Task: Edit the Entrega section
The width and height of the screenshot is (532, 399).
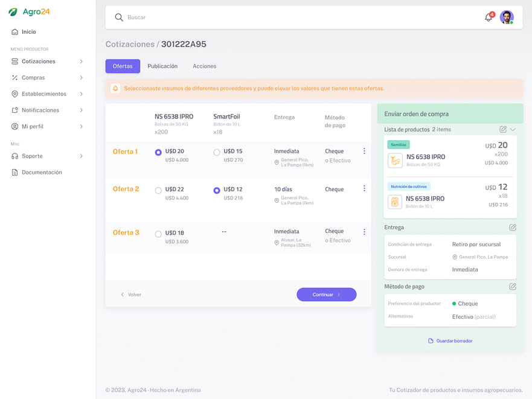Action: pos(513,228)
